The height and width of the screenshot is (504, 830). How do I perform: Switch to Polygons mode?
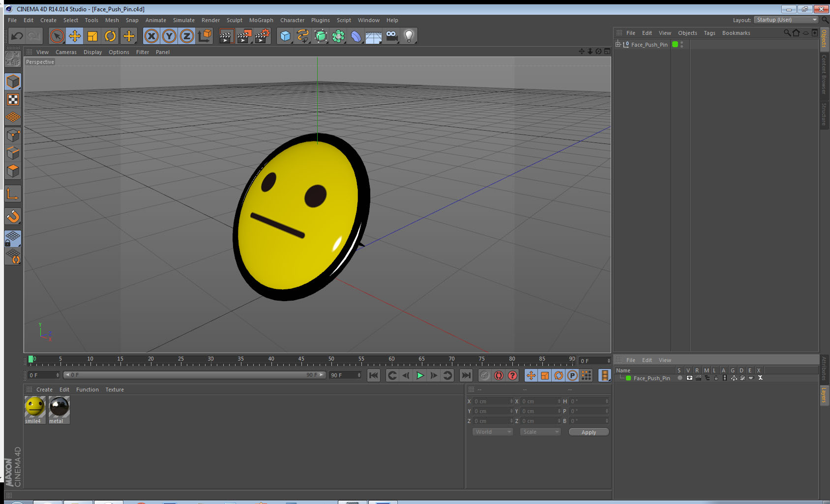pyautogui.click(x=13, y=170)
